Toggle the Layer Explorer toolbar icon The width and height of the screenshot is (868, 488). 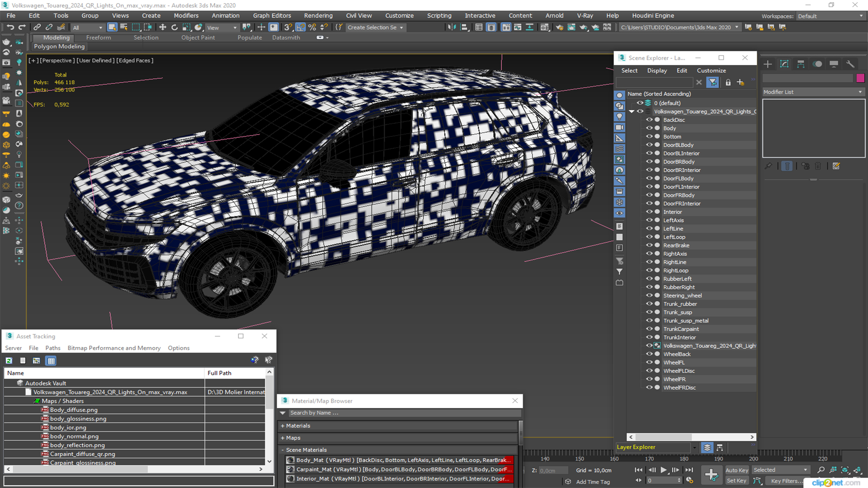491,28
